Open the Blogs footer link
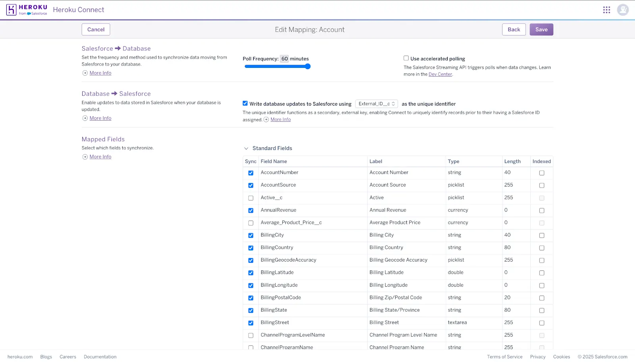 (x=46, y=357)
